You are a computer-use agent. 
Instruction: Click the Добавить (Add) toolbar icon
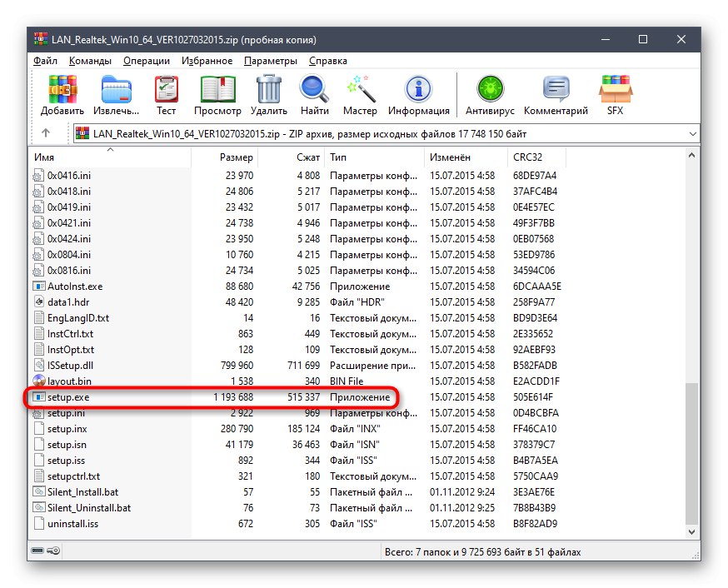pos(62,88)
